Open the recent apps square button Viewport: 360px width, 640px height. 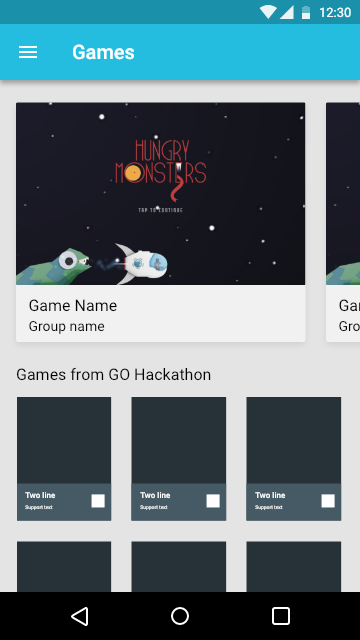pos(281,616)
